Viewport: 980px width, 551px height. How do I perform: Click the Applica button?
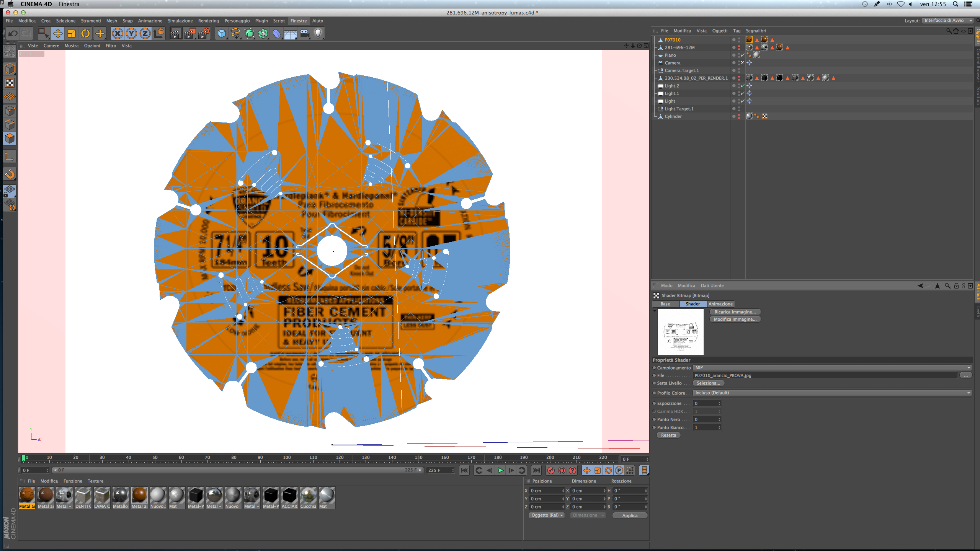click(x=630, y=515)
